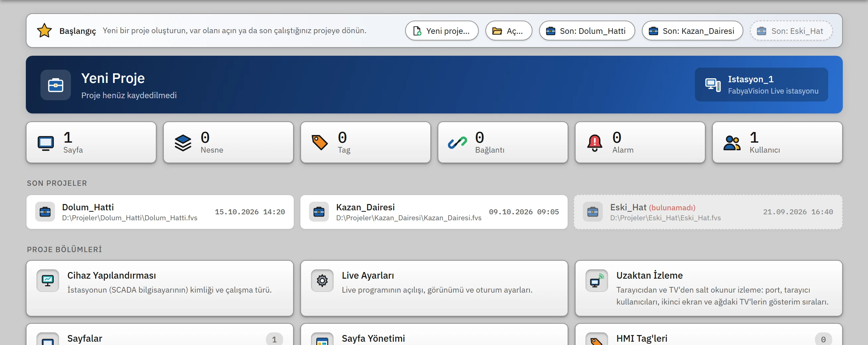
Task: Click the link icon on Bağlantı card
Action: [457, 143]
